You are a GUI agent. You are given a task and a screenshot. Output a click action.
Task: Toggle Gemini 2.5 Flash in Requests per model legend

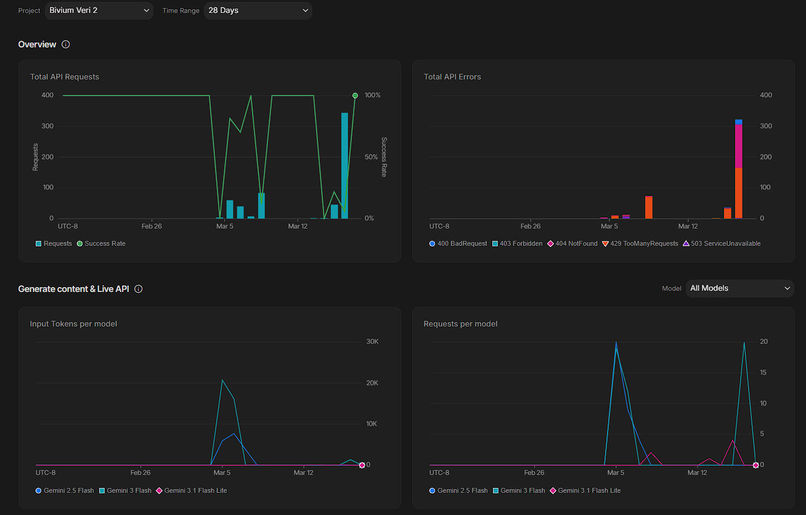(459, 491)
